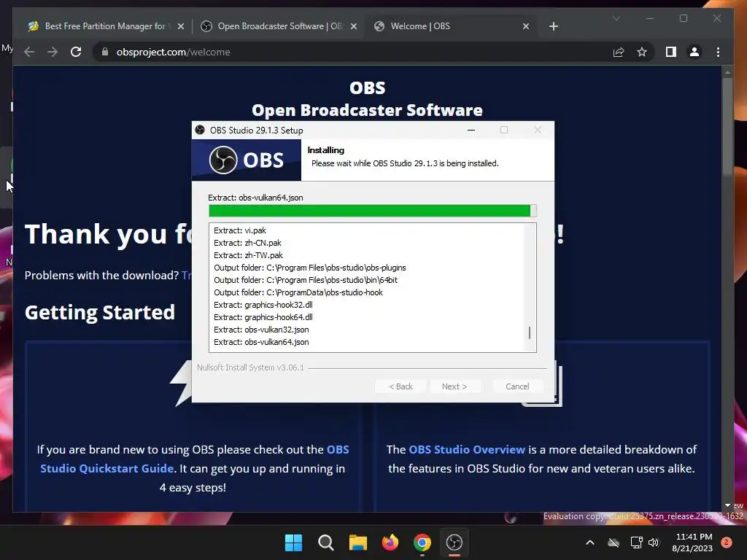Viewport: 747px width, 560px height.
Task: Select the bin\64bit output folder log line
Action: 306,280
